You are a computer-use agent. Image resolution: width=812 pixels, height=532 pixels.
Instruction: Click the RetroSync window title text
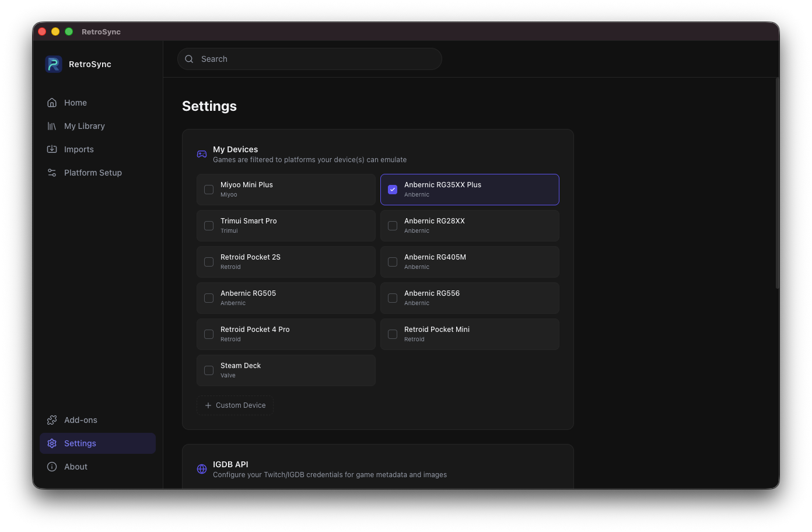101,32
